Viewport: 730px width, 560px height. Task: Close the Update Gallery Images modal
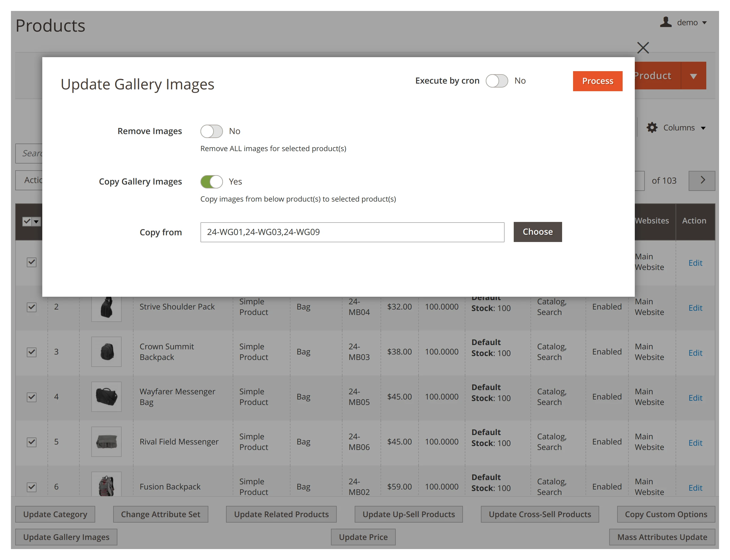tap(643, 48)
